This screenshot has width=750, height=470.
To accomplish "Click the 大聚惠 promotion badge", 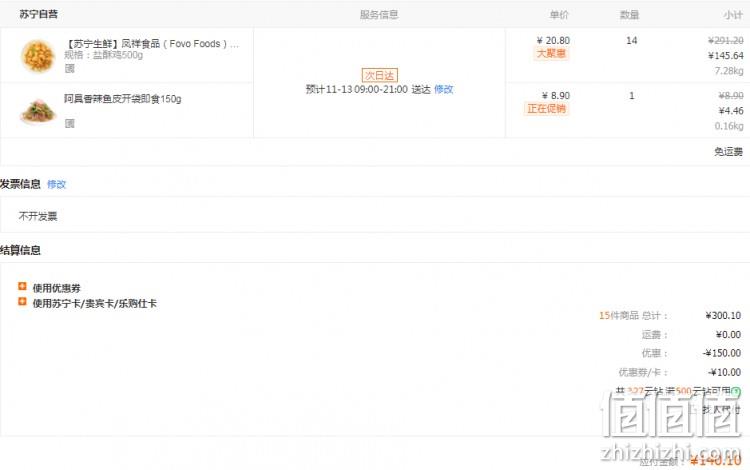I will click(551, 54).
